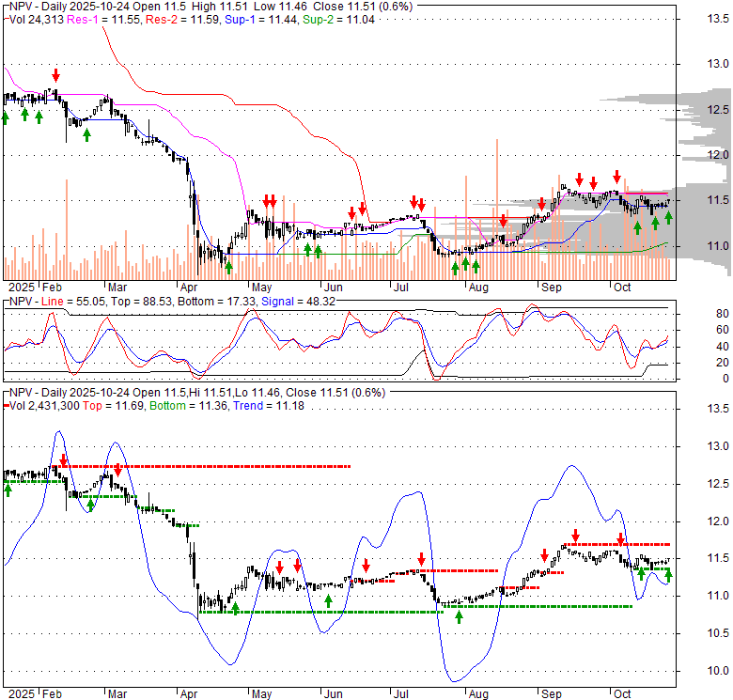Select the 80 level label on oscillator axis

pyautogui.click(x=723, y=314)
